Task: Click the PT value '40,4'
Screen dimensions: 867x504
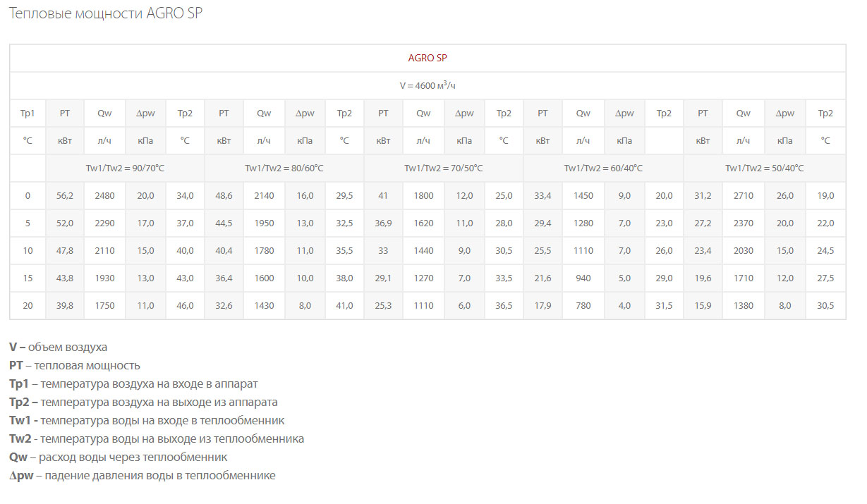Action: 224,250
